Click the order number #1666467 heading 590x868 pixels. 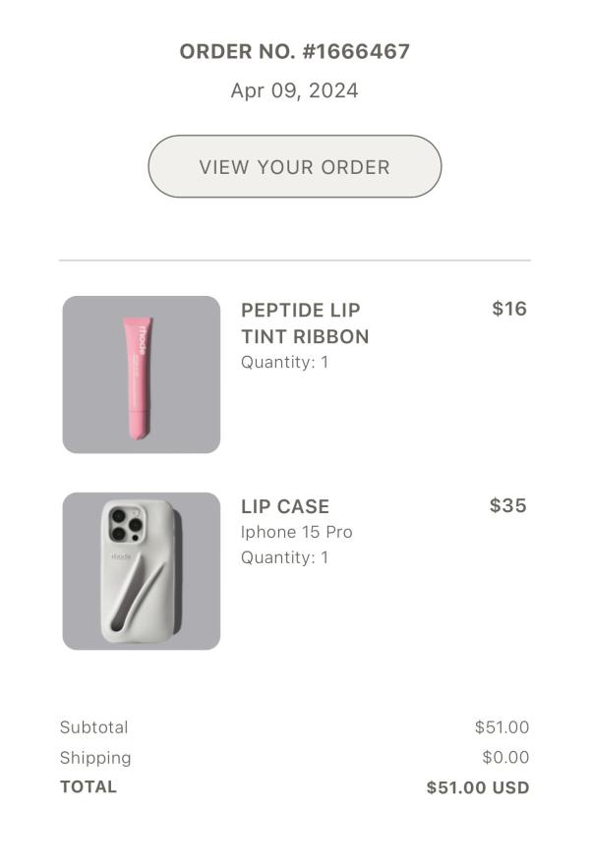[295, 51]
